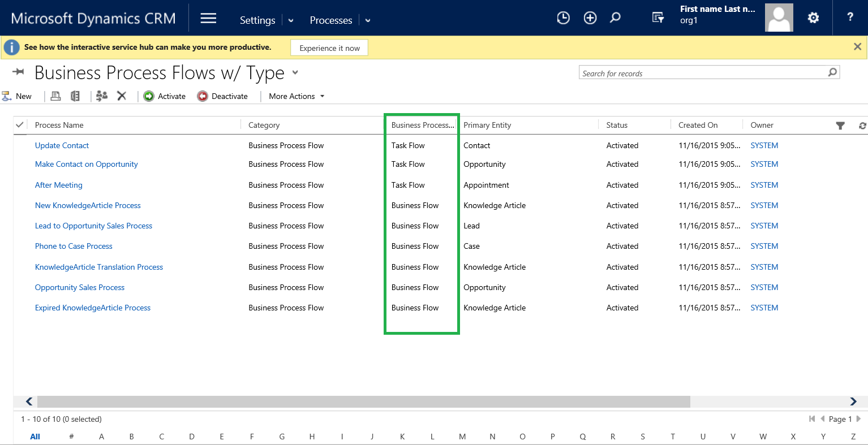This screenshot has width=868, height=445.
Task: Click the global search magnifier icon
Action: 615,18
